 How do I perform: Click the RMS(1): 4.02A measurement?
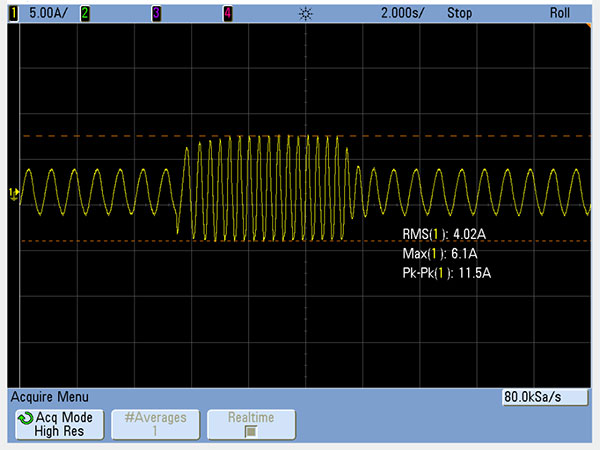pyautogui.click(x=444, y=234)
